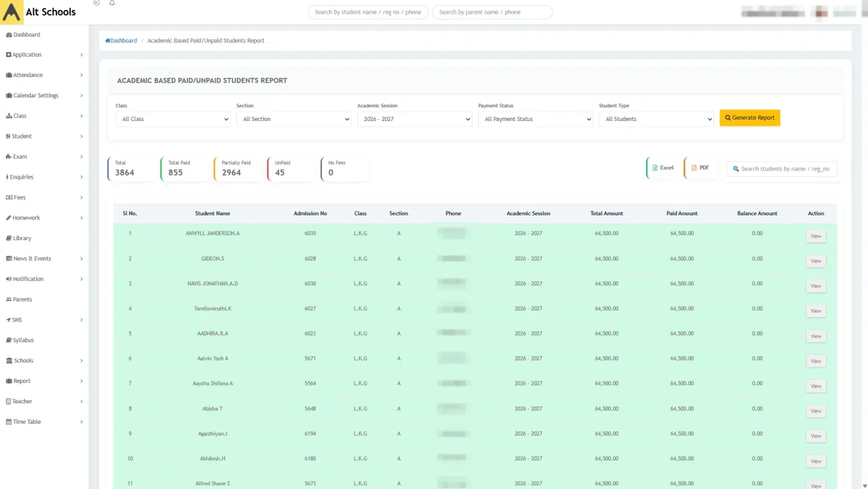Select the No Fees 0 card
The image size is (868, 489).
pos(344,169)
